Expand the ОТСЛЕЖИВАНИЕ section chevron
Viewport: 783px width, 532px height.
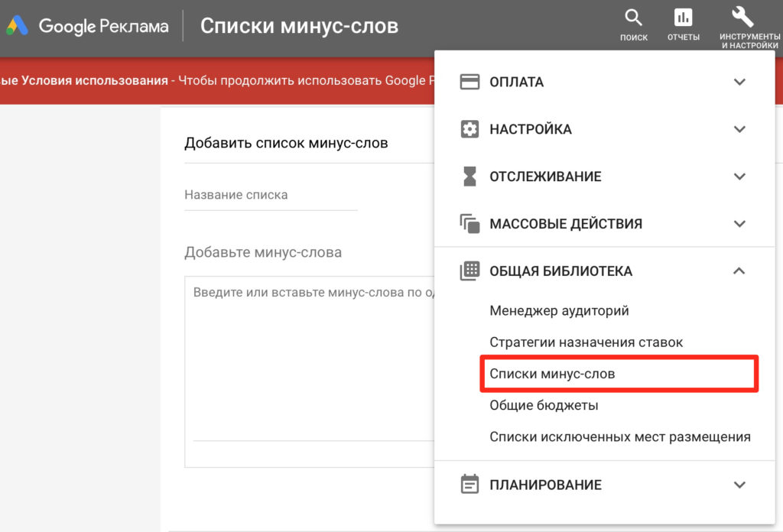739,177
